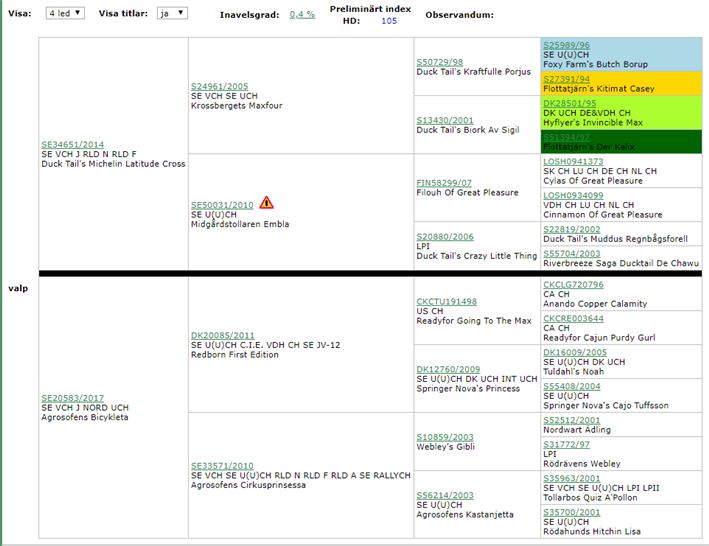Open registration link LOSH0941373

pos(573,161)
